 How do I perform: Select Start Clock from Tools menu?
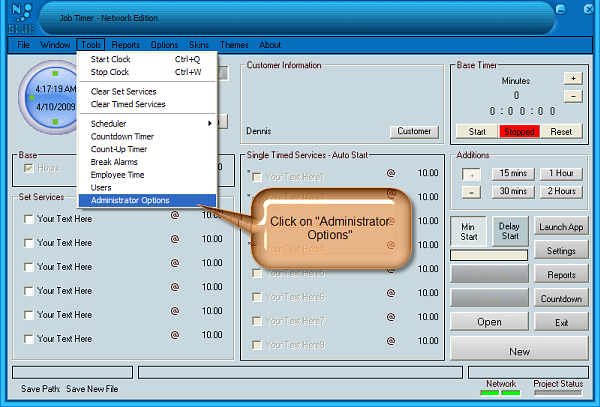click(148, 59)
